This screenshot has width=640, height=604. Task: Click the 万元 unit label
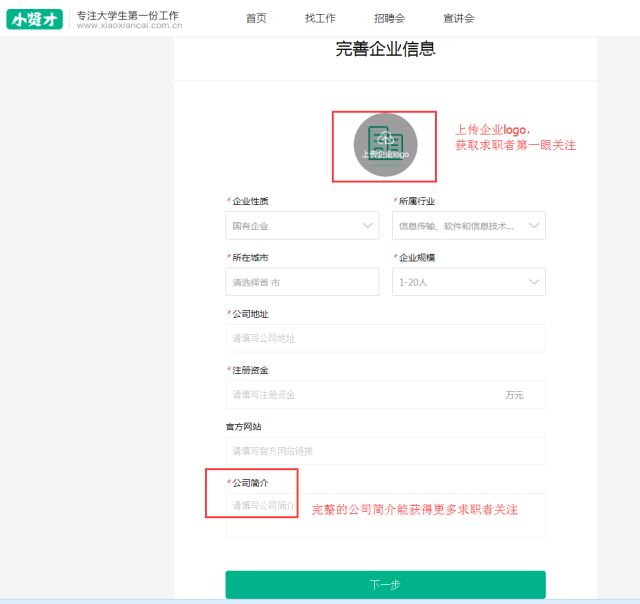514,395
